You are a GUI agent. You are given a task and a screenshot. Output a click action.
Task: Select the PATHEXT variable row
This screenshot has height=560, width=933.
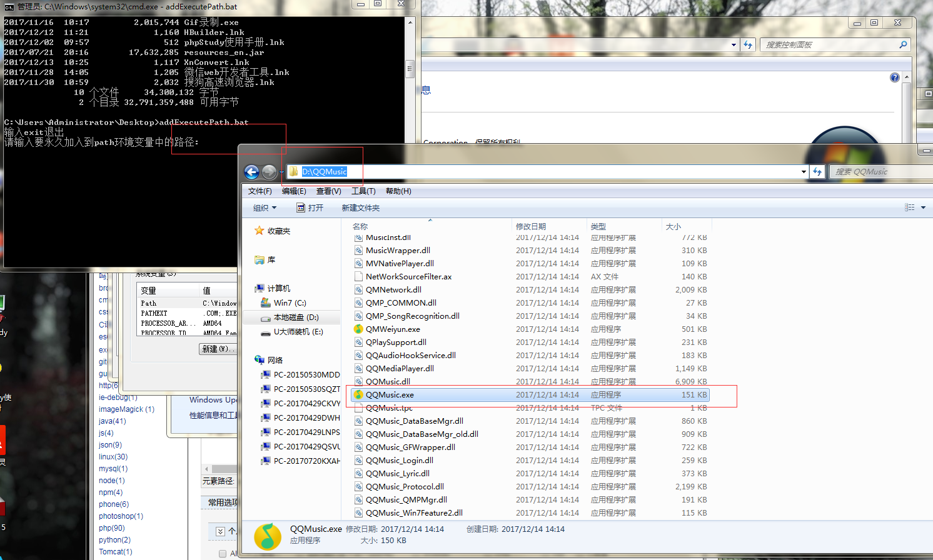pos(187,313)
